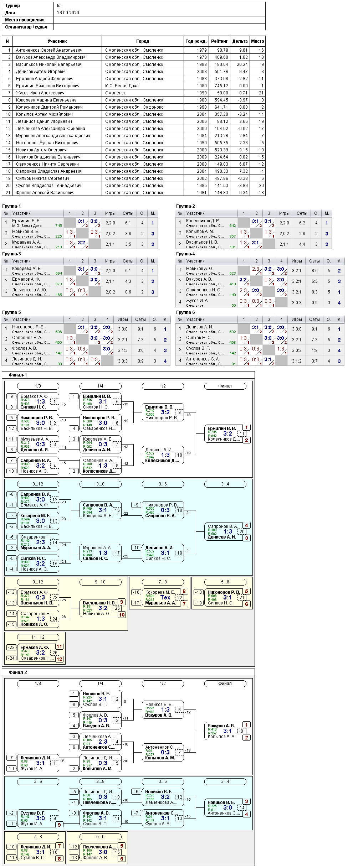The height and width of the screenshot is (868, 348).
Task: Click the tournament date 26.09.2020
Action: pyautogui.click(x=68, y=13)
